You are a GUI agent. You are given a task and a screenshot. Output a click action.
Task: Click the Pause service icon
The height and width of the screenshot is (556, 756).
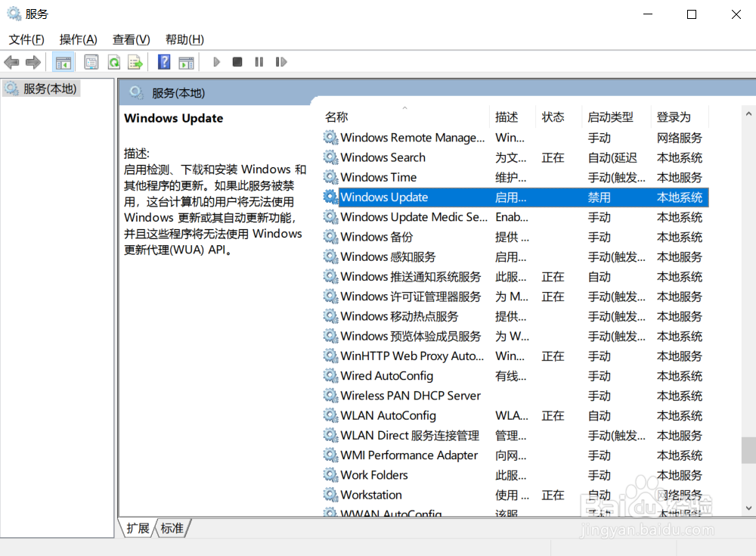click(x=259, y=62)
